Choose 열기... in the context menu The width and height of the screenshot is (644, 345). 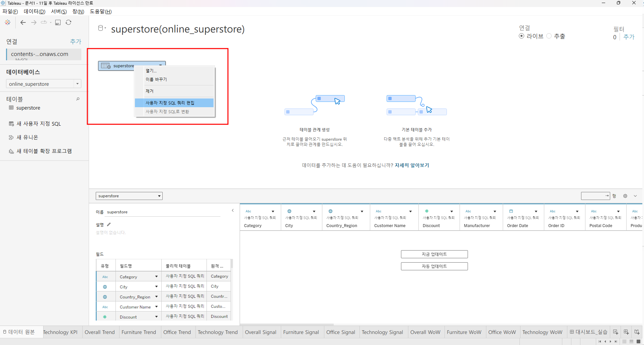(174, 71)
